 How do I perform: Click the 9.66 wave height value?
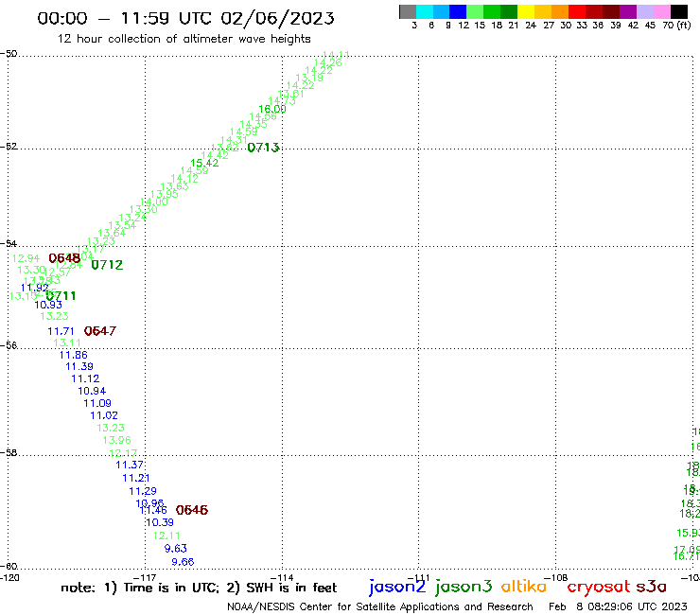183,561
